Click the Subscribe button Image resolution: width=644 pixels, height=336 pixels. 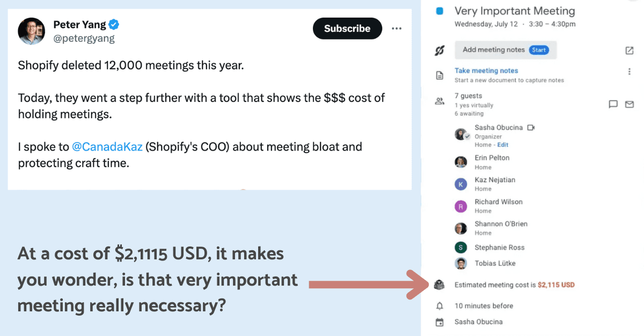(347, 28)
